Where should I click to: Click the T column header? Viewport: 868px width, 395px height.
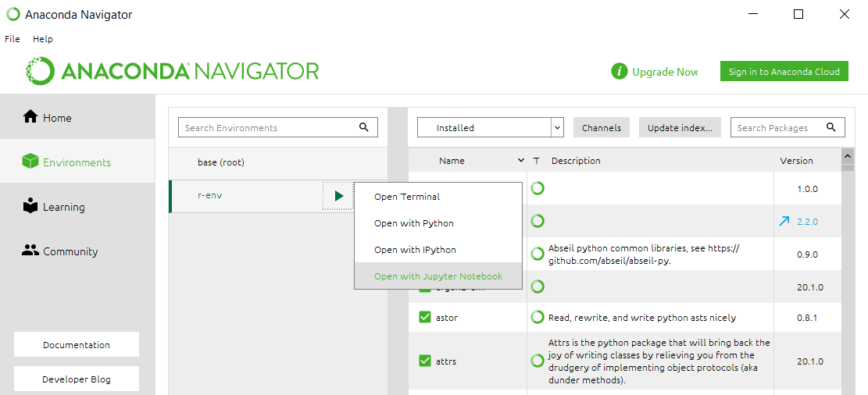tap(536, 161)
